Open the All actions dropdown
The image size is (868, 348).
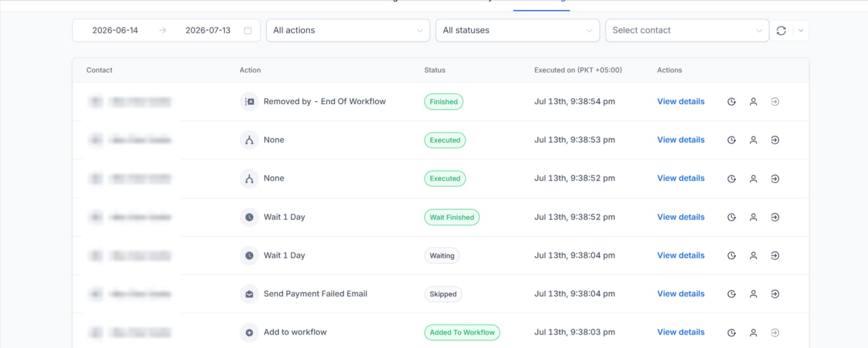tap(348, 30)
